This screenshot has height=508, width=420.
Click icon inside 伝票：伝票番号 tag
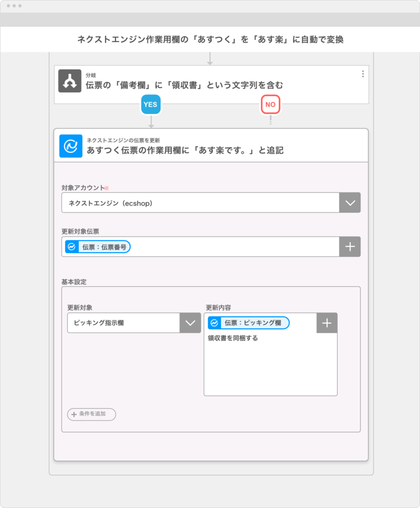tap(71, 247)
